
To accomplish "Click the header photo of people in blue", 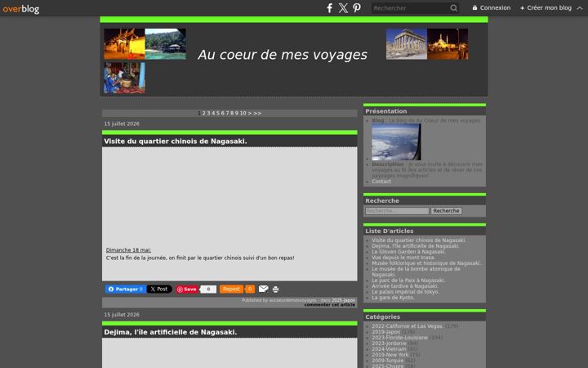I will tap(124, 78).
